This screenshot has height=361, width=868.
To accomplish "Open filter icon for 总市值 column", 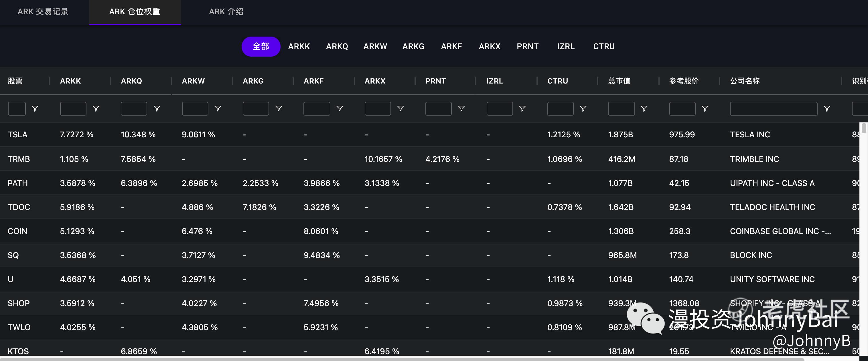I will tap(644, 108).
